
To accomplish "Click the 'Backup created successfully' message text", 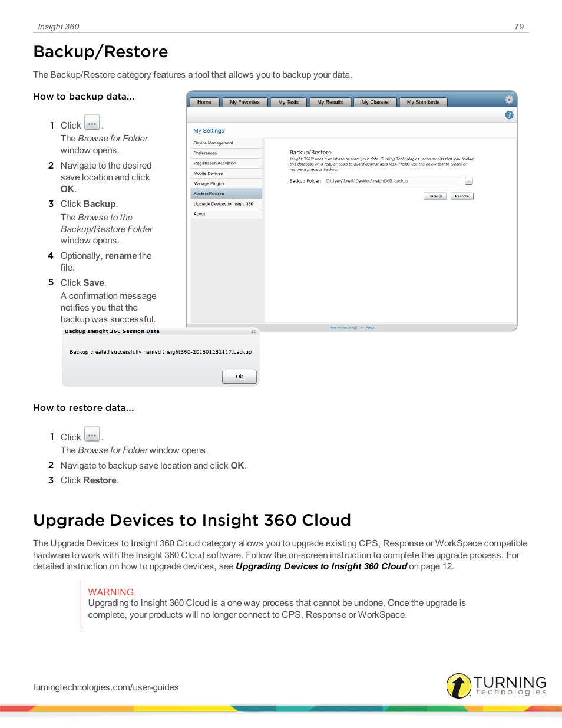I will coord(160,352).
